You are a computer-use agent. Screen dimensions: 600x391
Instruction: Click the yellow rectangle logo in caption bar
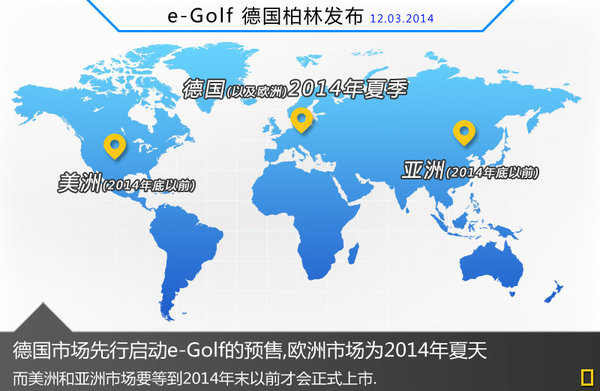(x=586, y=377)
